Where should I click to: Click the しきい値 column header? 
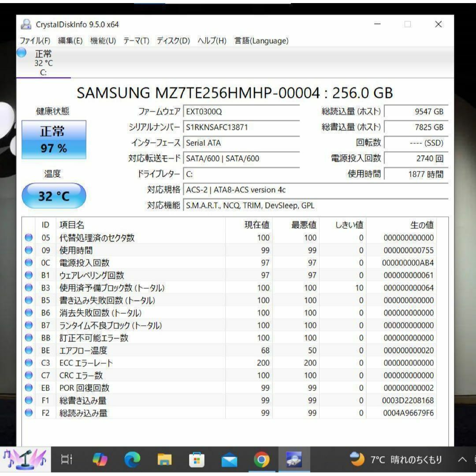click(x=343, y=225)
